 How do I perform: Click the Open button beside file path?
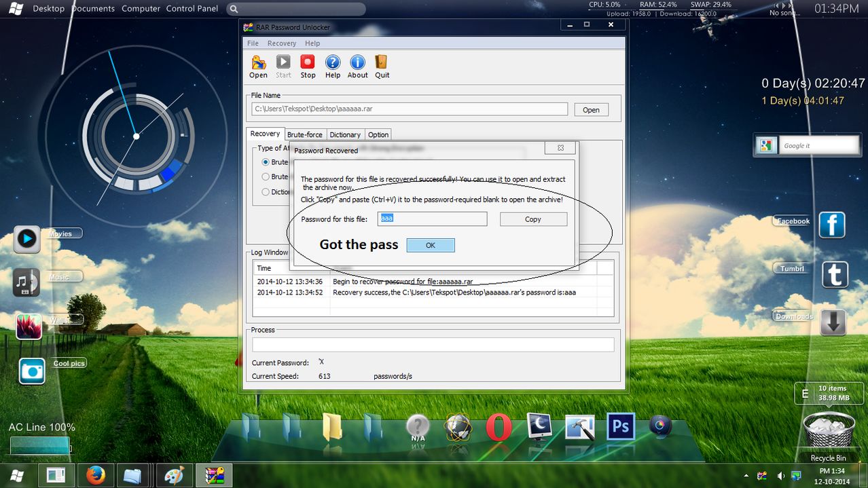click(591, 110)
